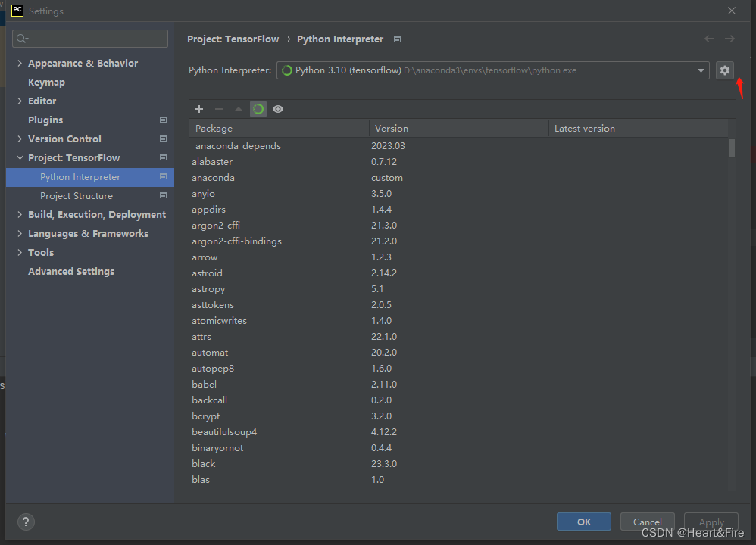The image size is (756, 545).
Task: Click the project marker icon next to Plugins
Action: tap(163, 120)
